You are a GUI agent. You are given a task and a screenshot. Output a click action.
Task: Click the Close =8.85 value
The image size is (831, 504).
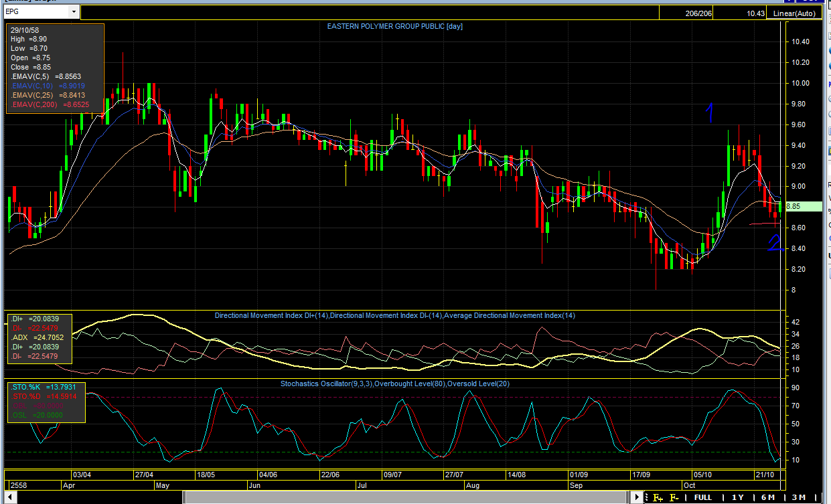[31, 68]
